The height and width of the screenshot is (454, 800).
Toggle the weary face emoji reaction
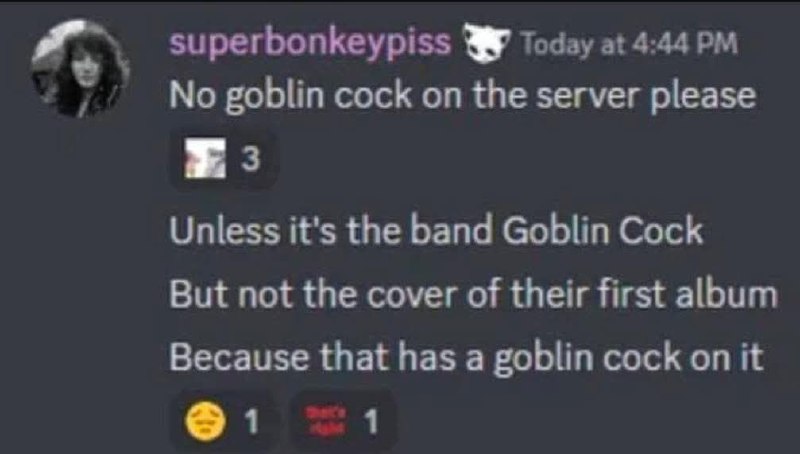(223, 421)
